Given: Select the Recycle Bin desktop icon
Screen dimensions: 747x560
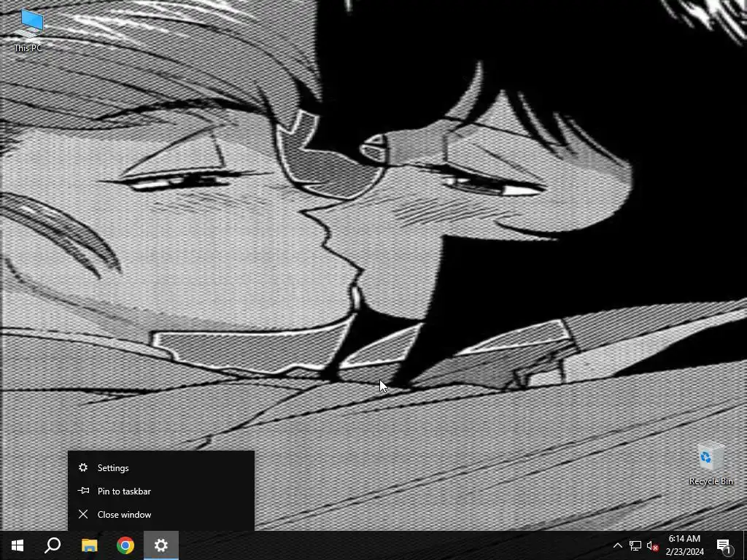Looking at the screenshot, I should [x=711, y=464].
